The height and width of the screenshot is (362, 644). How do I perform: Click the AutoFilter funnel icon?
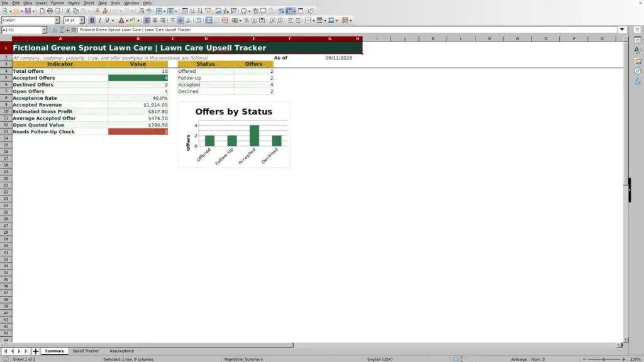tap(208, 11)
